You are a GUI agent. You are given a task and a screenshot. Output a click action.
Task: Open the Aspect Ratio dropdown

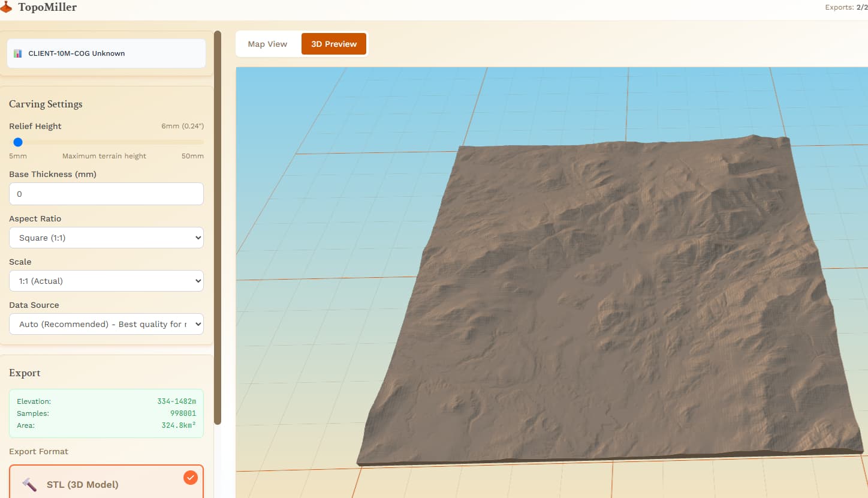(106, 238)
